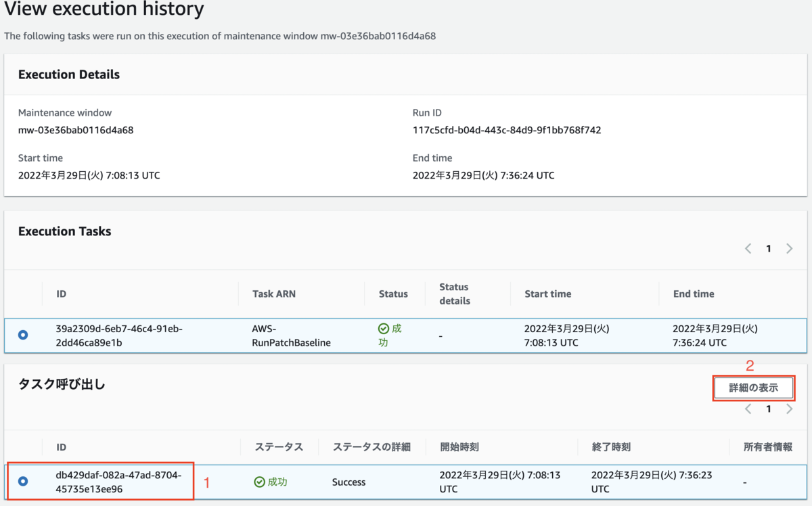This screenshot has width=812, height=506.
Task: Click page number 1 in Execution Tasks
Action: coord(769,248)
